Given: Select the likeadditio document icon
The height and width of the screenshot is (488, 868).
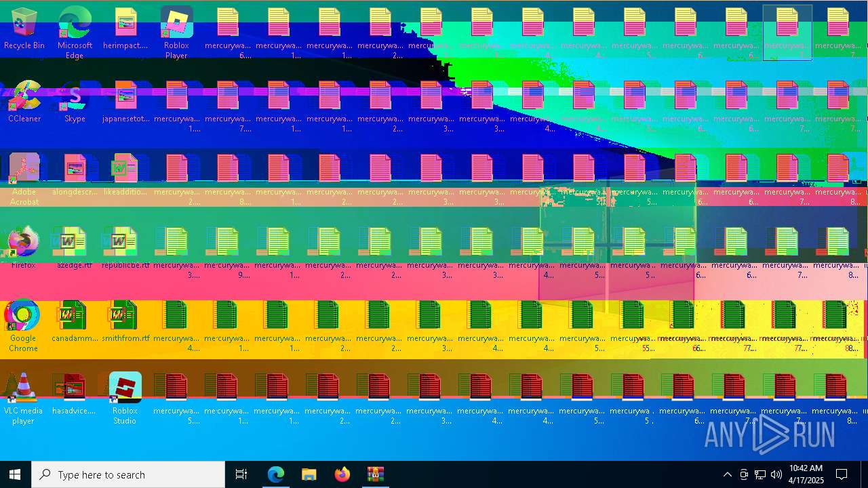Looking at the screenshot, I should (125, 175).
